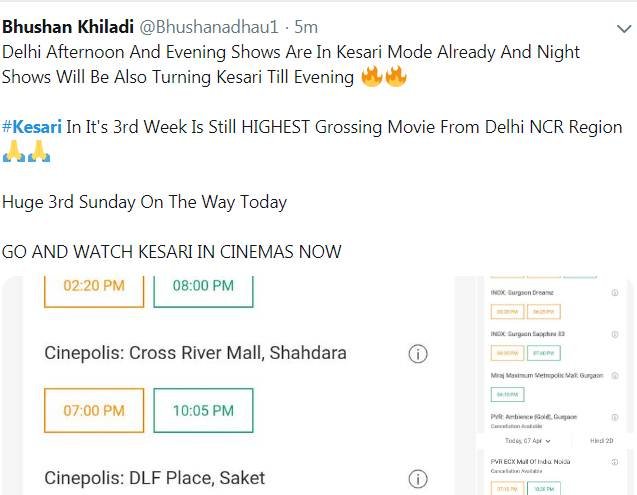
Task: Select the 02:20 PM showtime
Action: point(94,286)
